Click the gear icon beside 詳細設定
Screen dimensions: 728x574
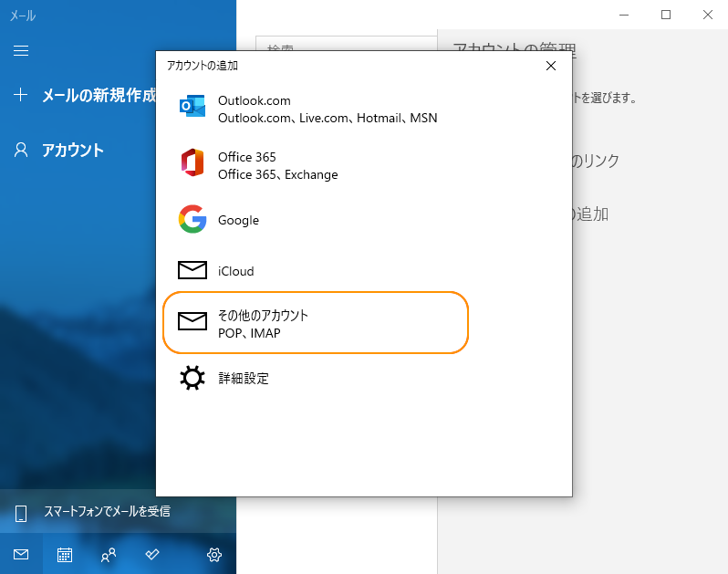point(192,378)
